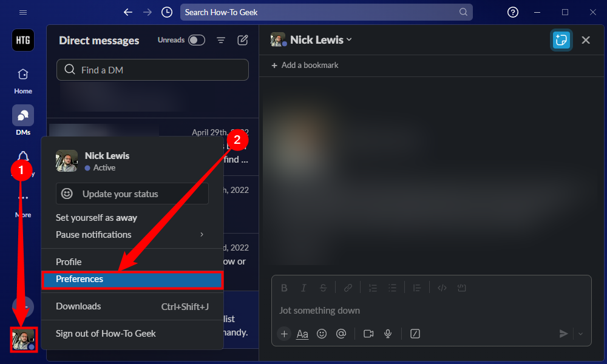Open the send options dropdown arrow

tap(580, 334)
